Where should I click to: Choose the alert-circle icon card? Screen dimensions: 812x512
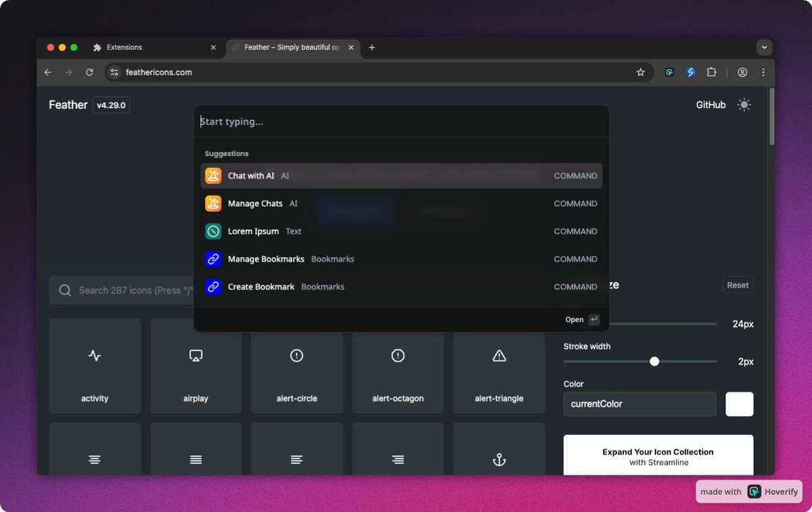tap(296, 366)
